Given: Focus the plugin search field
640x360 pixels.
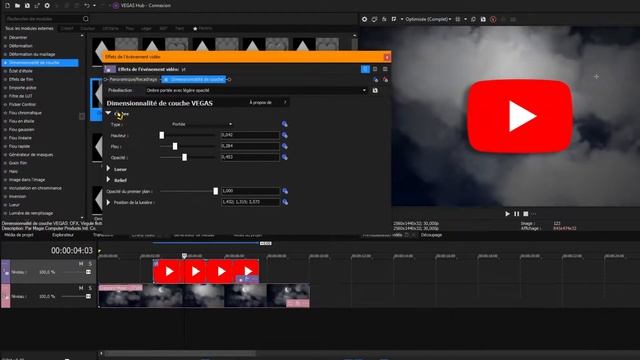Looking at the screenshot, I should click(x=43, y=19).
